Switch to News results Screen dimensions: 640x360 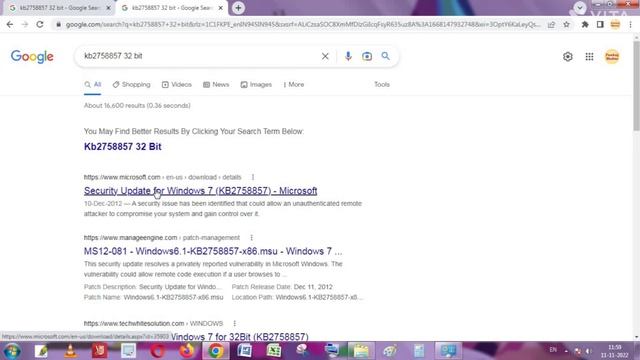tap(216, 85)
